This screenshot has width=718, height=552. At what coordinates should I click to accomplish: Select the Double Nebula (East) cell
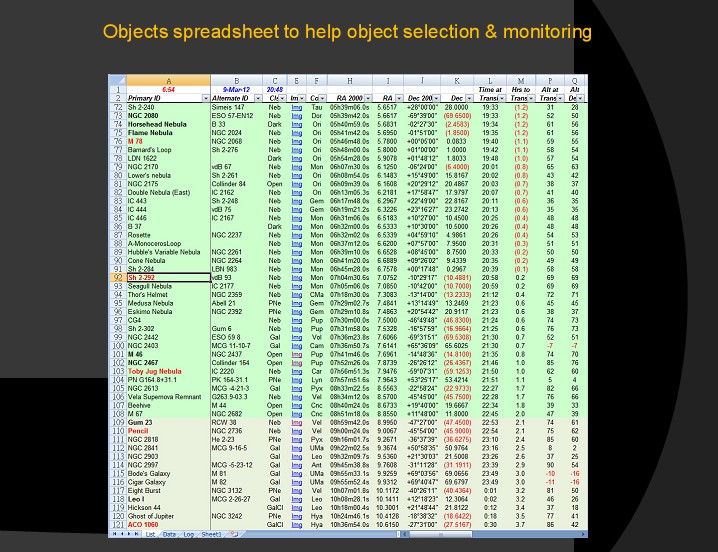pyautogui.click(x=168, y=192)
